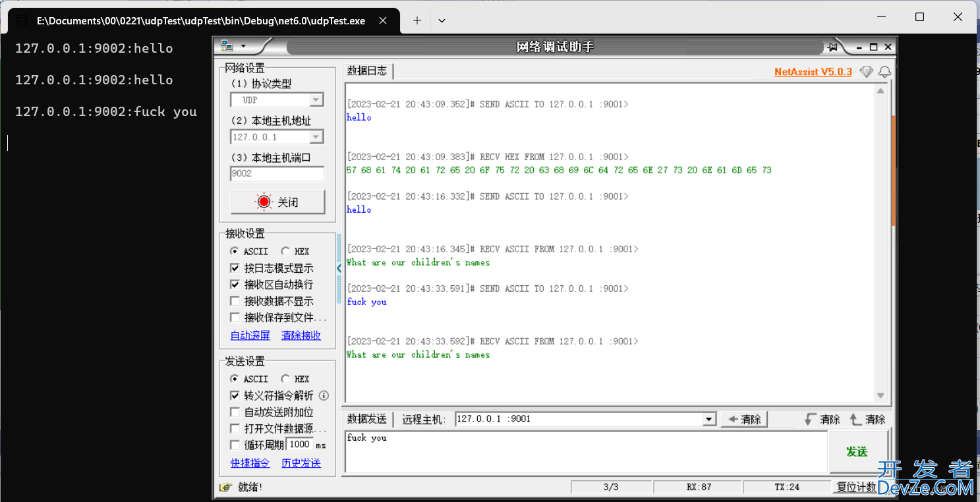Click the 复位计数 reset counter button
Screen dimensions: 980x502
(856, 488)
